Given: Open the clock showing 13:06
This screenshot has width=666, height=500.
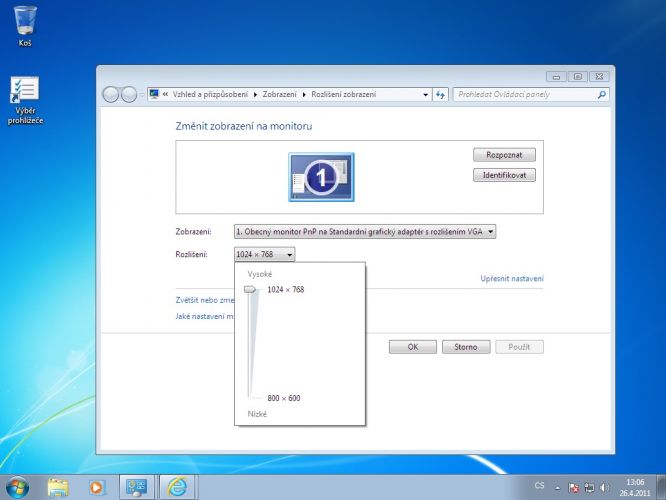Looking at the screenshot, I should 635,488.
